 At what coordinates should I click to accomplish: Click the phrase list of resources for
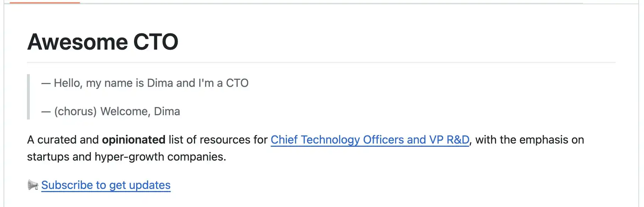click(218, 140)
